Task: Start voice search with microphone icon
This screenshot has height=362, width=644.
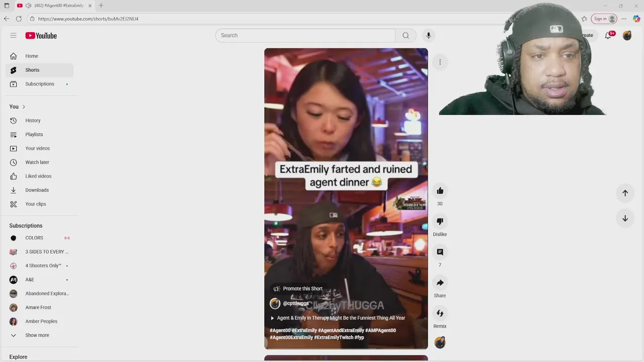Action: tap(429, 36)
